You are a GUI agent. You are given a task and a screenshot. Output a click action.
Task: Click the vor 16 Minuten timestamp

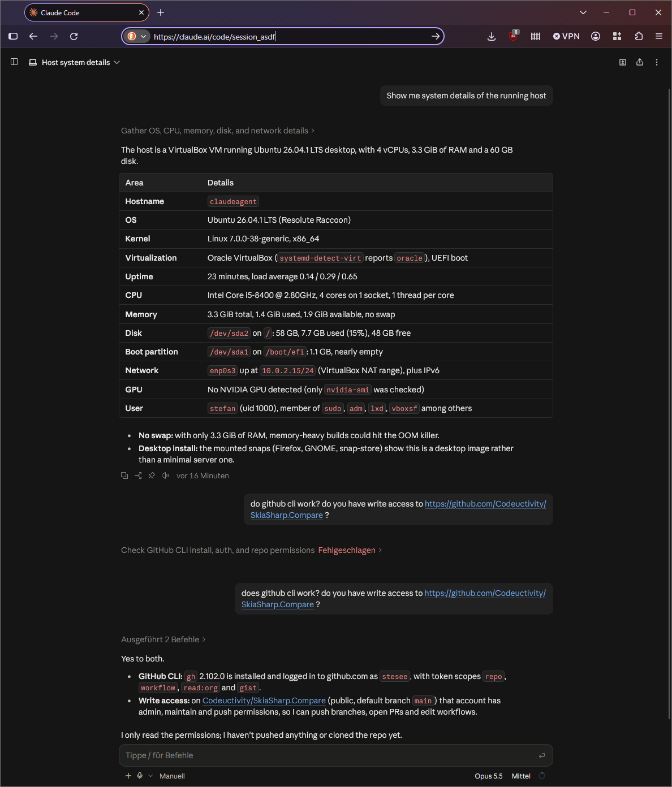203,475
